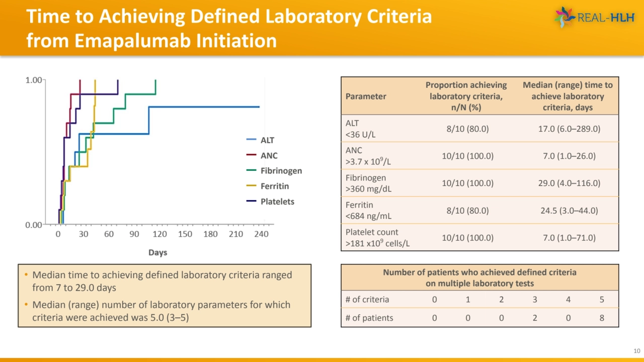The image size is (644, 362).
Task: Click the '240' x-axis tick label
Action: click(261, 234)
